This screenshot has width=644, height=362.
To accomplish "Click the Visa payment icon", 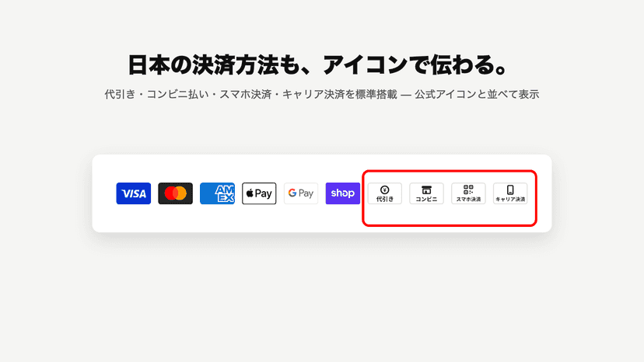I will [x=134, y=193].
